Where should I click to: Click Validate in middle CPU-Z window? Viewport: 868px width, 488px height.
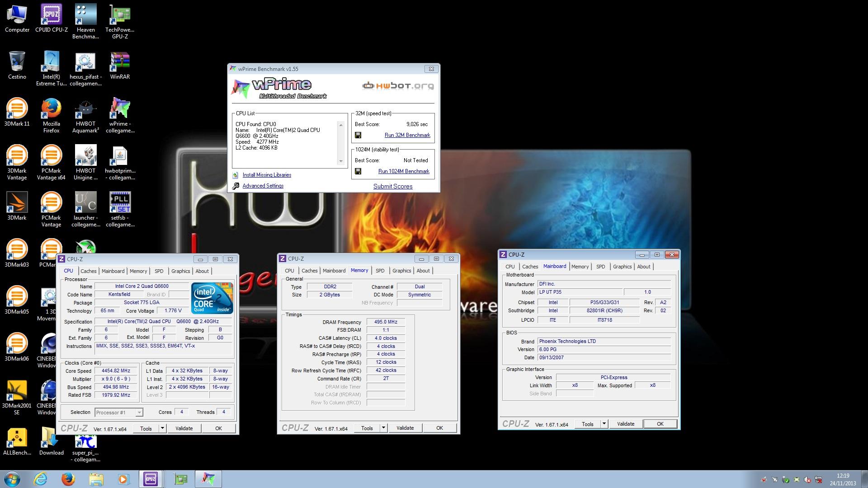(405, 428)
